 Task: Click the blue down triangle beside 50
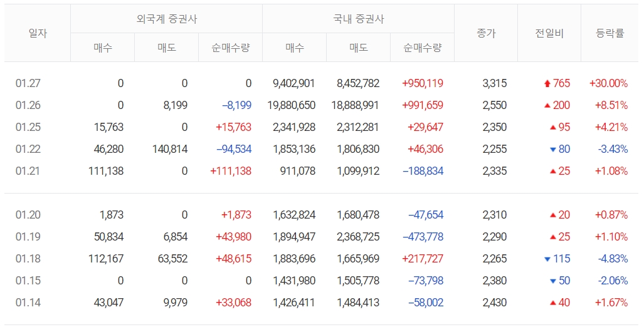[553, 281]
